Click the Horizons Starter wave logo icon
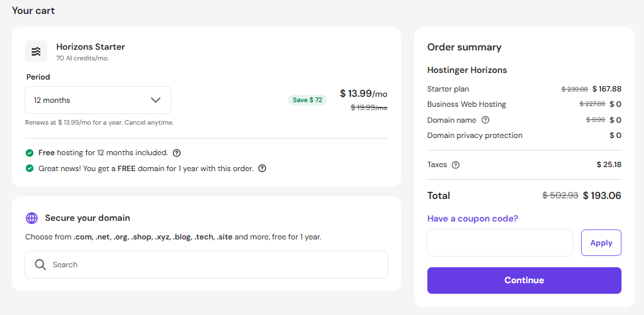Screen dimensions: 644x315 point(36,52)
